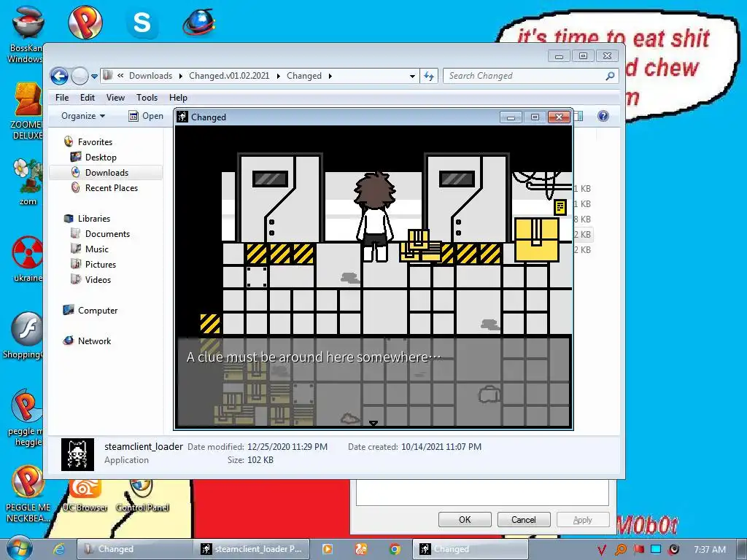Click the ZOOMER DELUXE desktop icon
The image size is (747, 560).
27,111
